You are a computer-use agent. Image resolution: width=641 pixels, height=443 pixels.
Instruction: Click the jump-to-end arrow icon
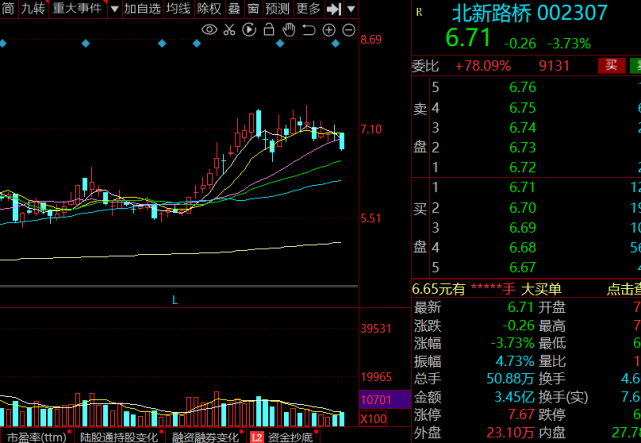334,9
